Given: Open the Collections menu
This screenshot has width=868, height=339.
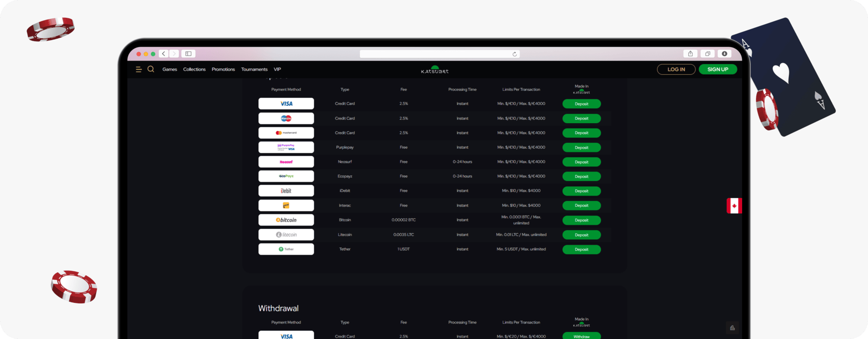Looking at the screenshot, I should pyautogui.click(x=194, y=70).
